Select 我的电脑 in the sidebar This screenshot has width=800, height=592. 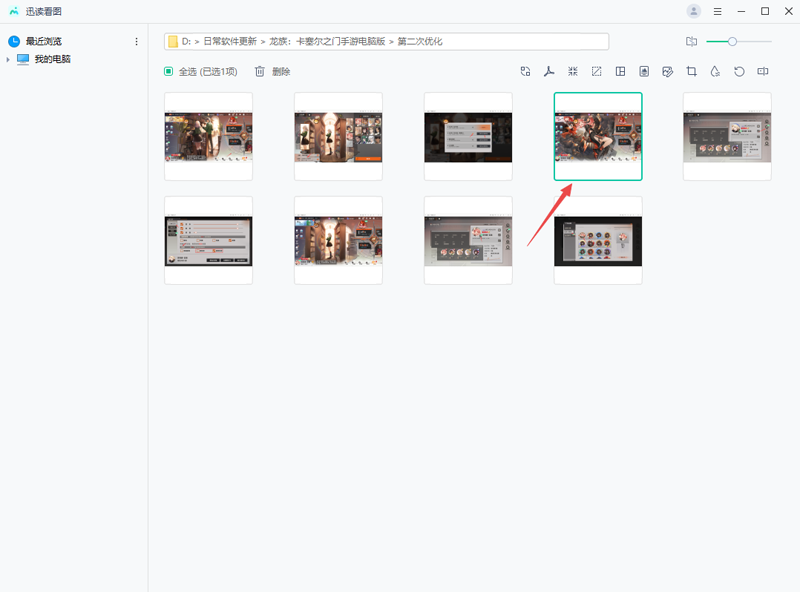click(x=52, y=60)
